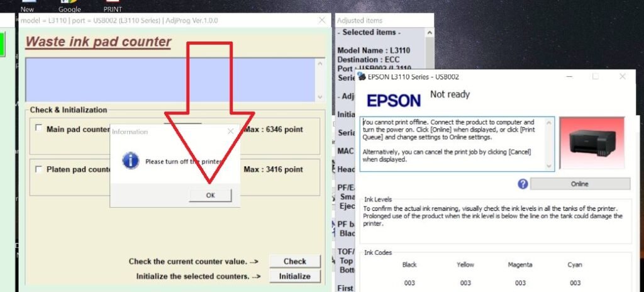Click 'Destination : ECC' in Adjusted items

[x=368, y=60]
